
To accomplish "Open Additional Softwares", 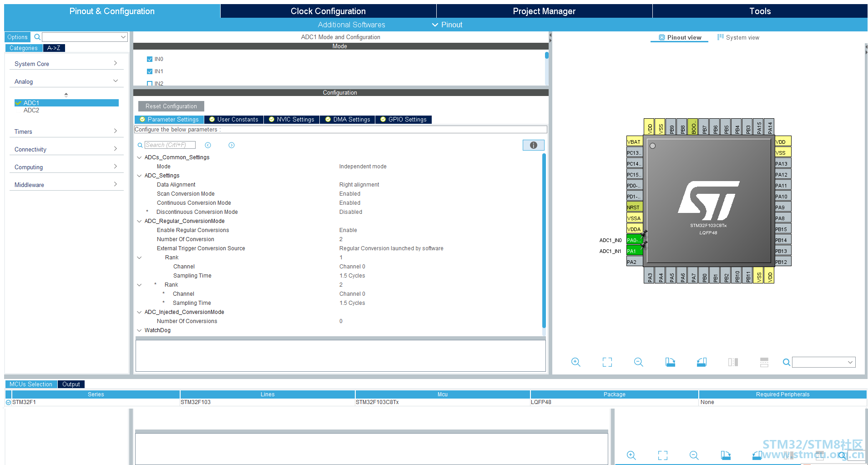I will (352, 25).
